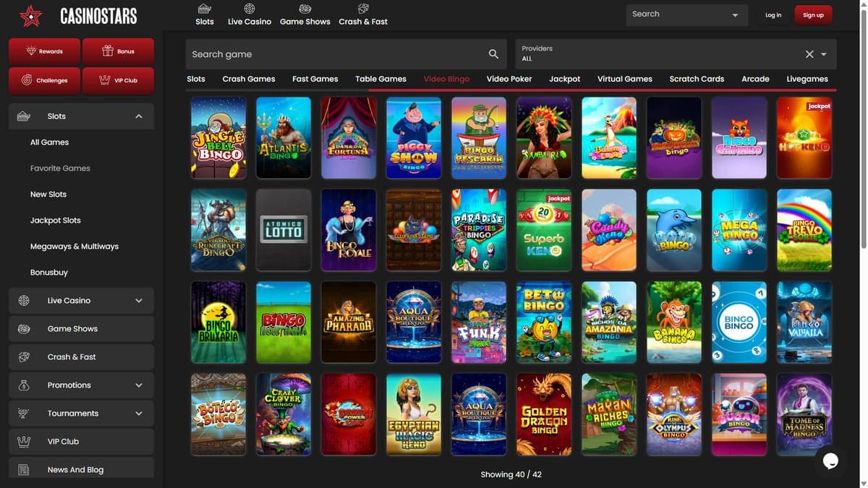Screen dimensions: 868x488
Task: Click the Slots sidebar icon
Action: [24, 116]
